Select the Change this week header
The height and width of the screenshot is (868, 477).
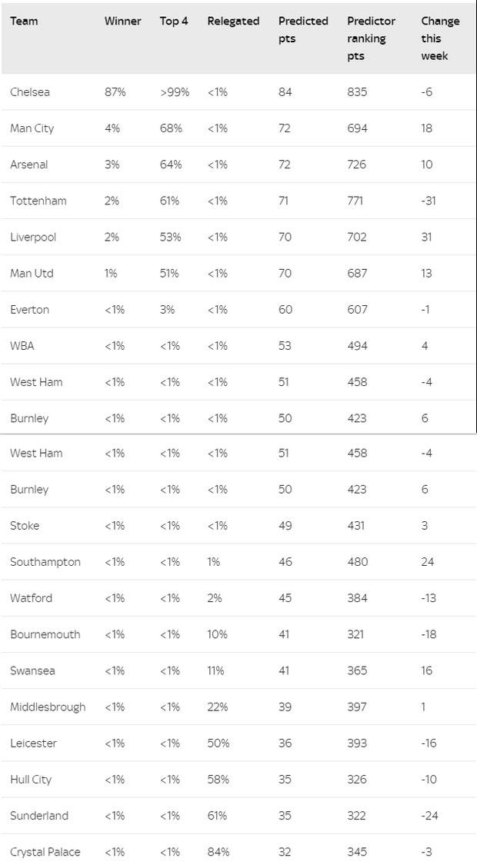point(440,38)
